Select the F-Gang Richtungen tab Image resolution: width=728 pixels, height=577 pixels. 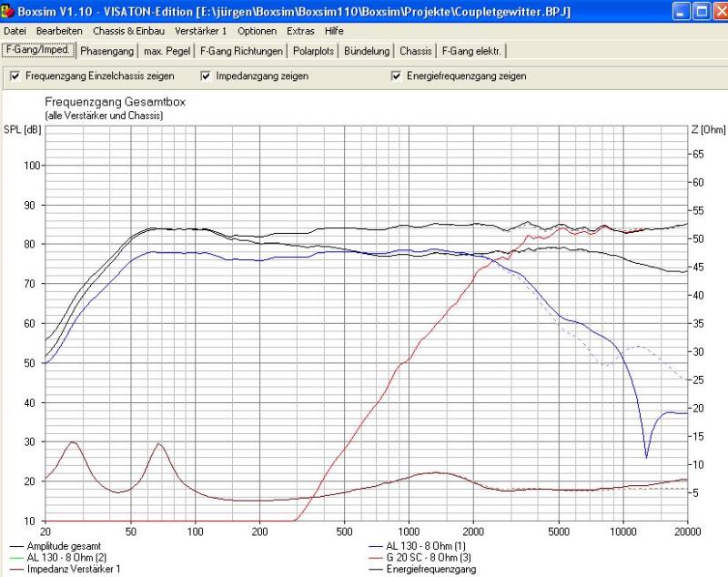pos(241,51)
